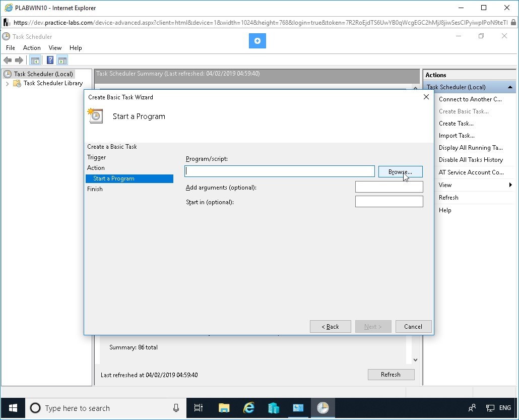
Task: Select the Action wizard step
Action: coord(96,167)
